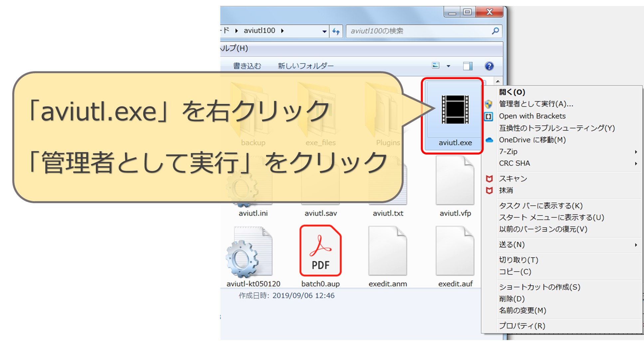Image resolution: width=644 pixels, height=350 pixels.
Task: Click the scrollbar up arrow
Action: click(x=498, y=81)
